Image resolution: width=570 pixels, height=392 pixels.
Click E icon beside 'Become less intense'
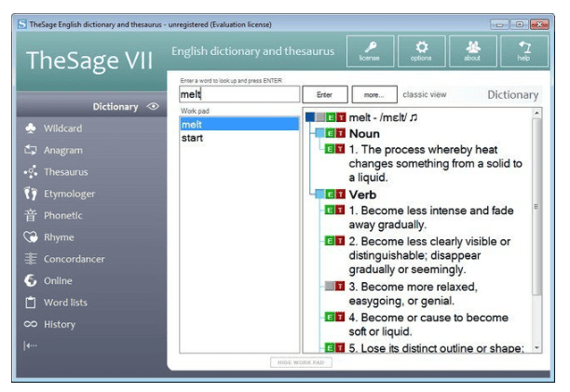(x=330, y=210)
